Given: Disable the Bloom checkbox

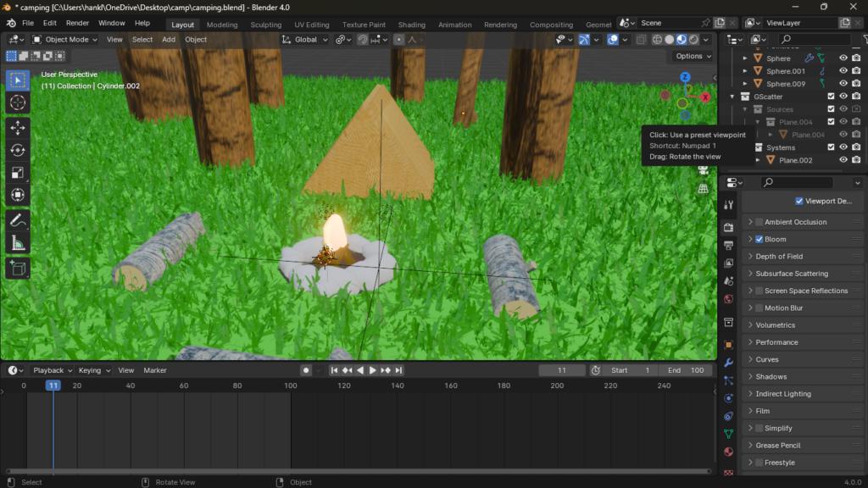Looking at the screenshot, I should pyautogui.click(x=759, y=239).
